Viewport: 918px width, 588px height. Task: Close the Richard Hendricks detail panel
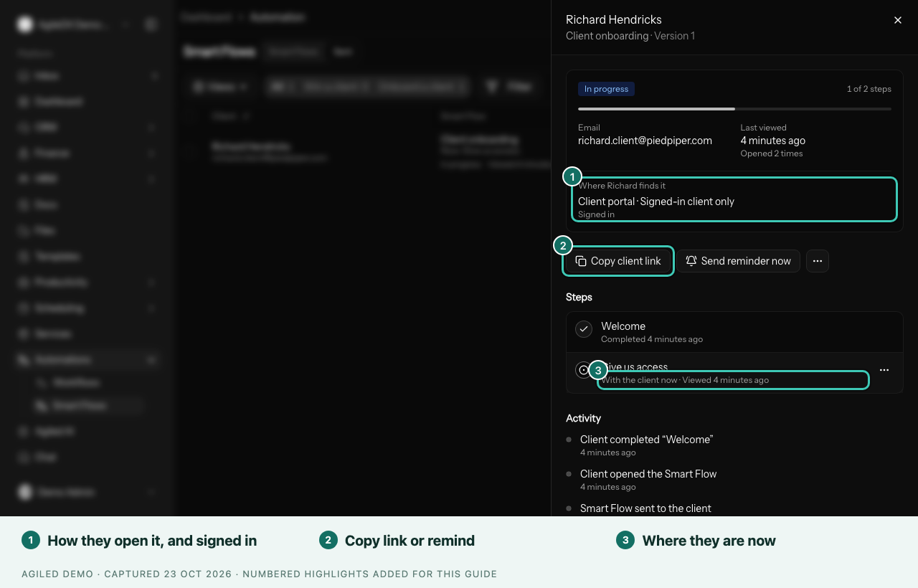tap(897, 20)
